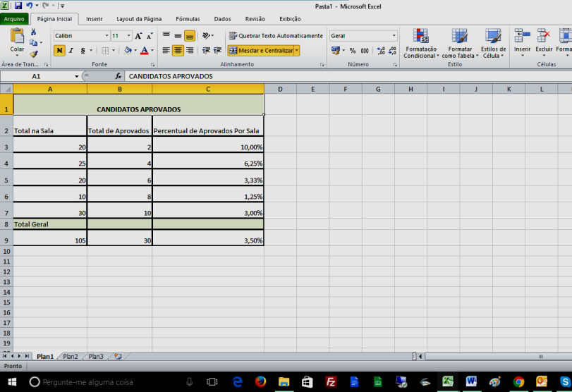Click Quebrar Texto Automaticamente button
This screenshot has width=572, height=392.
275,36
